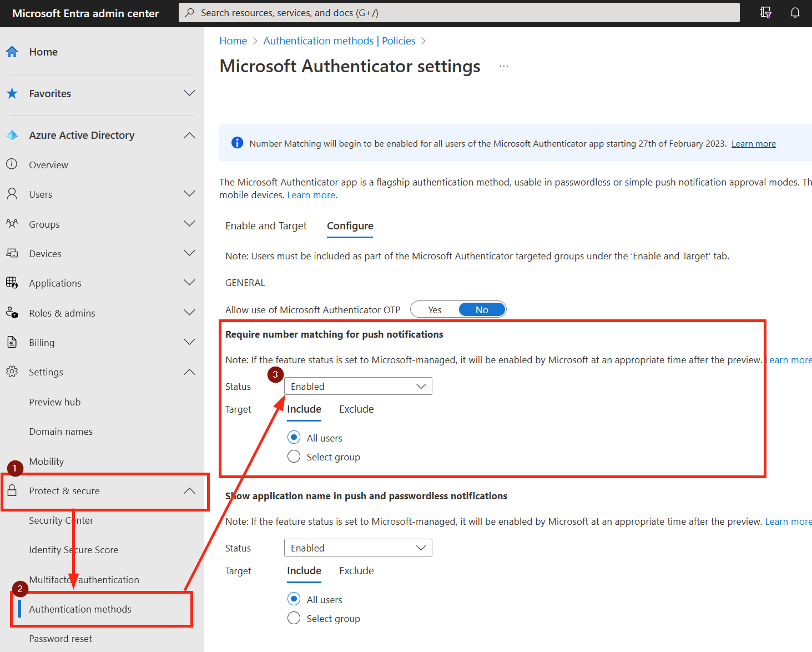Click the Settings gear icon
This screenshot has height=652, width=812.
(12, 372)
